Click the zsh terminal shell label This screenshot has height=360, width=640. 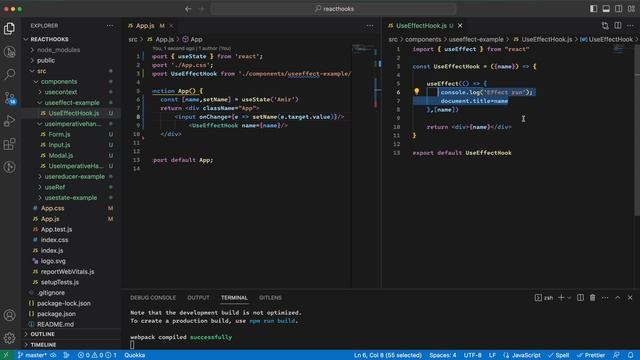tap(544, 298)
